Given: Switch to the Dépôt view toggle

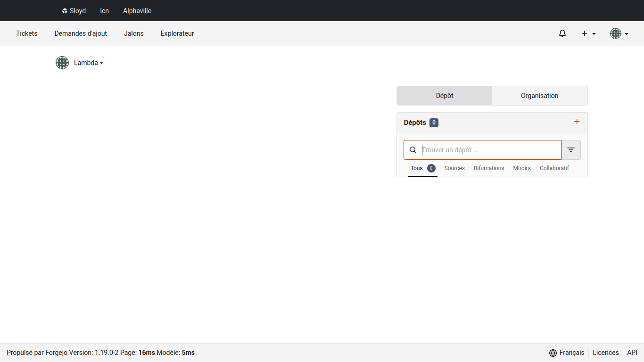Looking at the screenshot, I should (444, 96).
